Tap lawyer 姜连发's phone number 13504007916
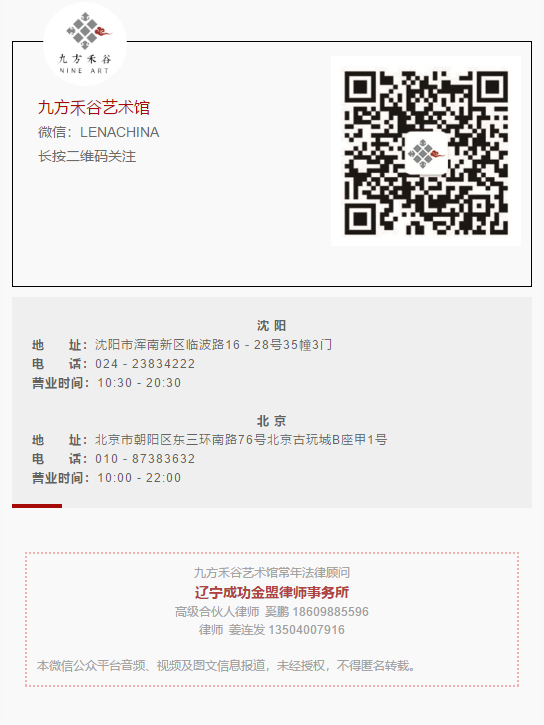Image resolution: width=544 pixels, height=725 pixels. [306, 630]
